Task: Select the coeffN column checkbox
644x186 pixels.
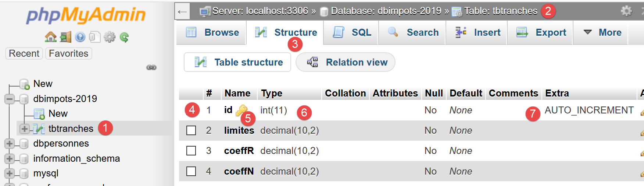Action: coord(191,171)
